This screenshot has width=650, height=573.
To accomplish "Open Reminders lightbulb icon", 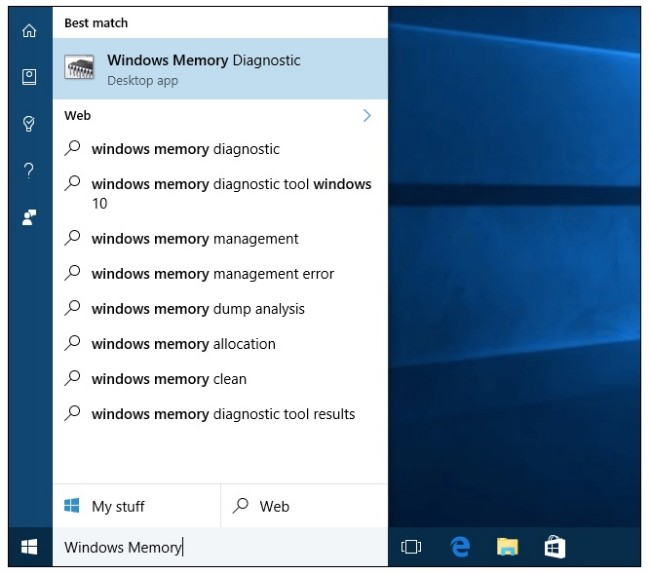I will click(29, 124).
